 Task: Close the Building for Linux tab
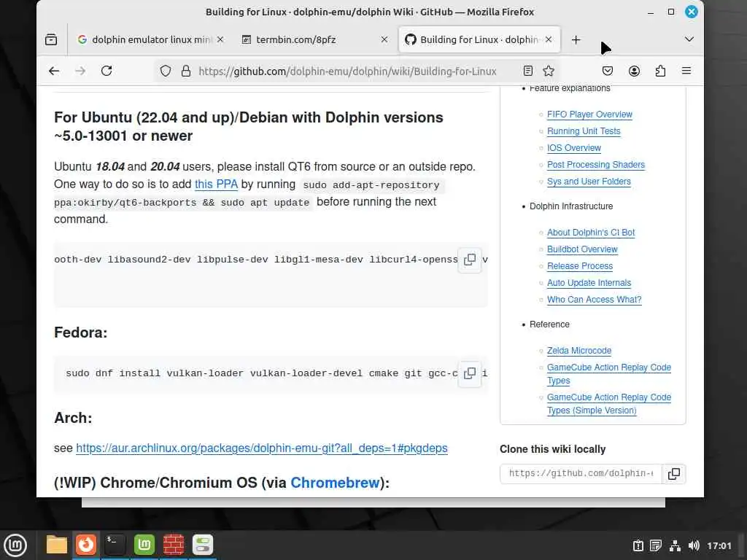pyautogui.click(x=549, y=39)
